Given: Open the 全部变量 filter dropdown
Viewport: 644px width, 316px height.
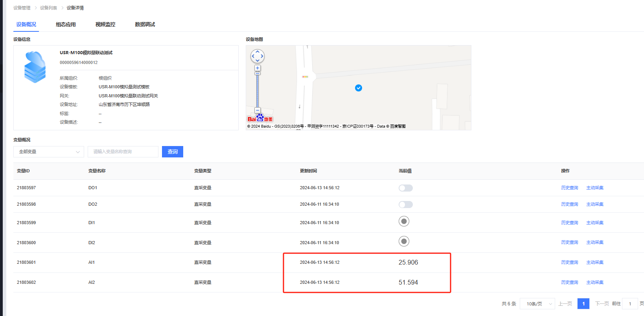Looking at the screenshot, I should (49, 152).
